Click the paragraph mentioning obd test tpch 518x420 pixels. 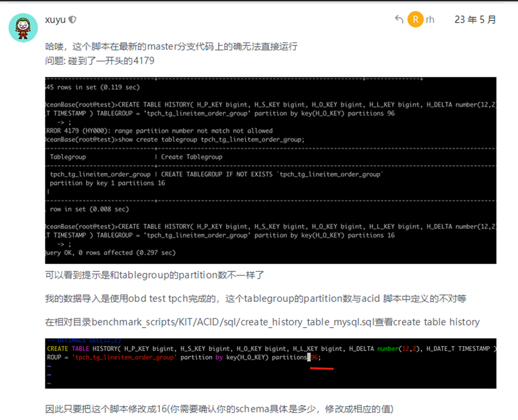[256, 299]
